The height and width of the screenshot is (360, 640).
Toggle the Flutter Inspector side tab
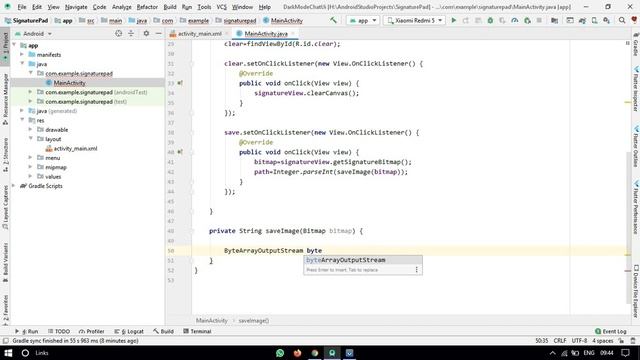(636, 89)
